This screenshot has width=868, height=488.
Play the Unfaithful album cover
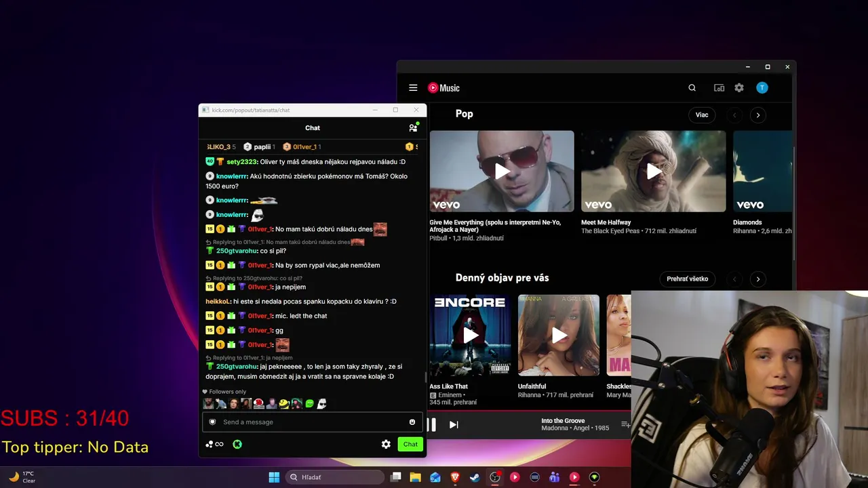559,335
